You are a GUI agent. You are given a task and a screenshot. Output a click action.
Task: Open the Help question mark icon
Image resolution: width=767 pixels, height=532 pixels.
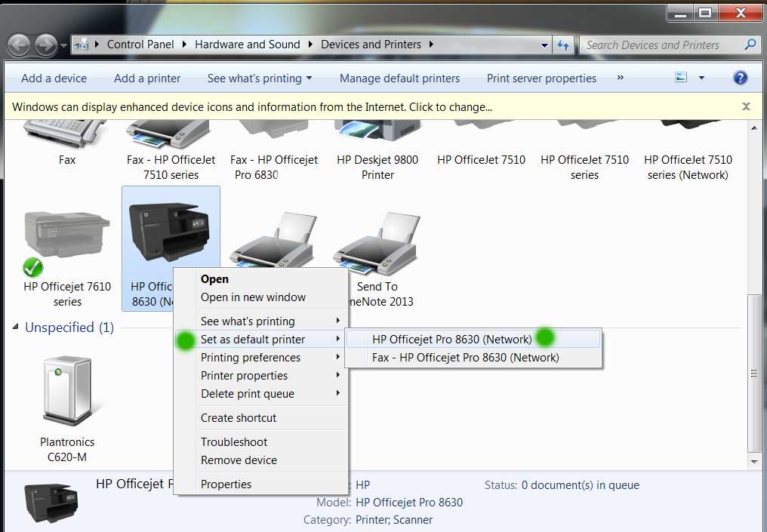coord(740,78)
